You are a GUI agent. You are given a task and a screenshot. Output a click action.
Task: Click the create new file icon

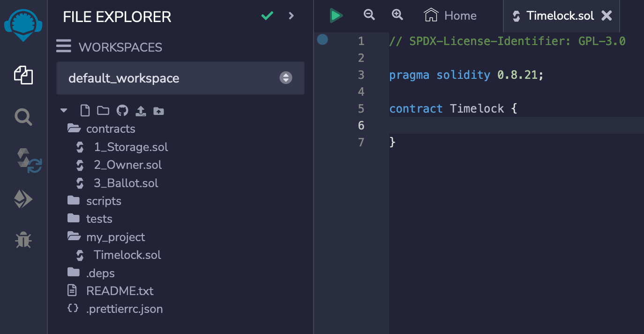tap(84, 111)
